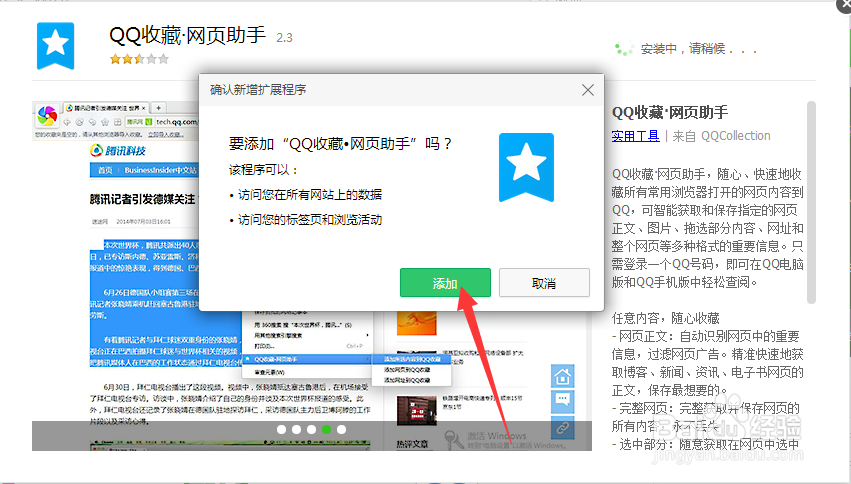Click the 要添加“QQ收藏•网页助手”吗？ question text
Screen dimensions: 851x484
(x=340, y=144)
